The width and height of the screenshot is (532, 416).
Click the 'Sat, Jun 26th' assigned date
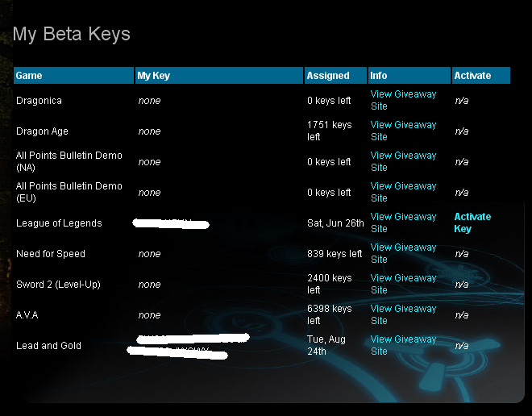pos(335,223)
